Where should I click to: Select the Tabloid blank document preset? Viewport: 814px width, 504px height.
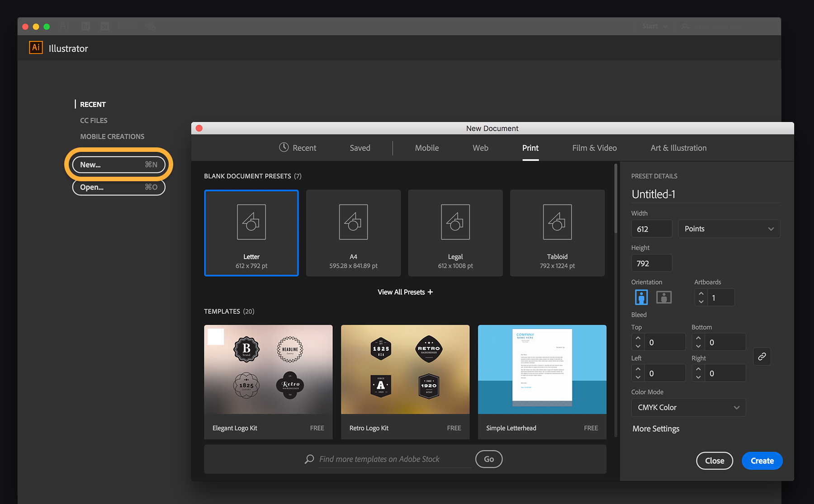point(557,233)
